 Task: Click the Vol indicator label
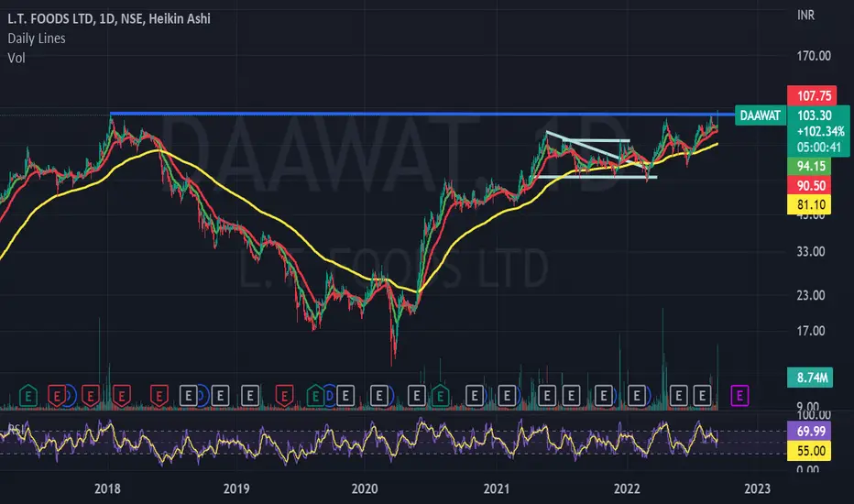pyautogui.click(x=16, y=58)
